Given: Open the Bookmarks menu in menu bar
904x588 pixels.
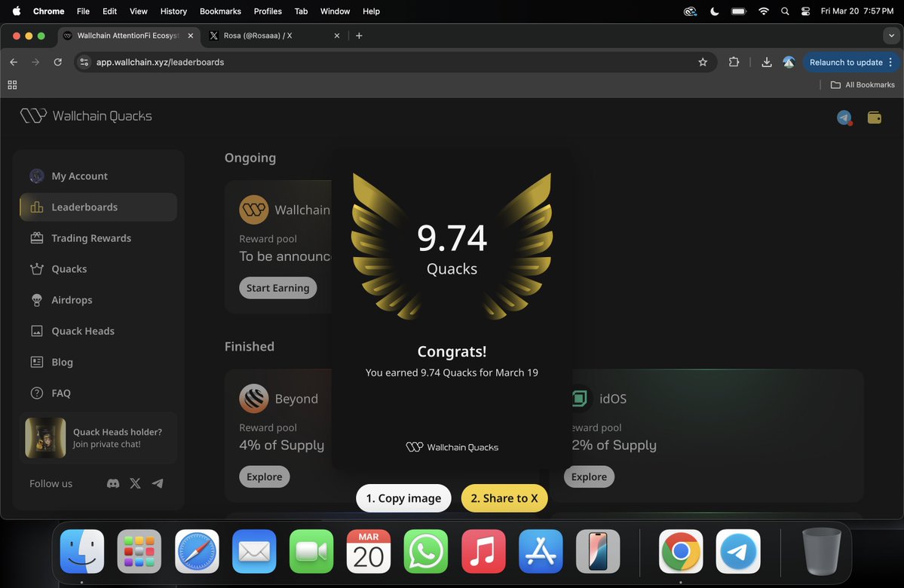Looking at the screenshot, I should [220, 11].
